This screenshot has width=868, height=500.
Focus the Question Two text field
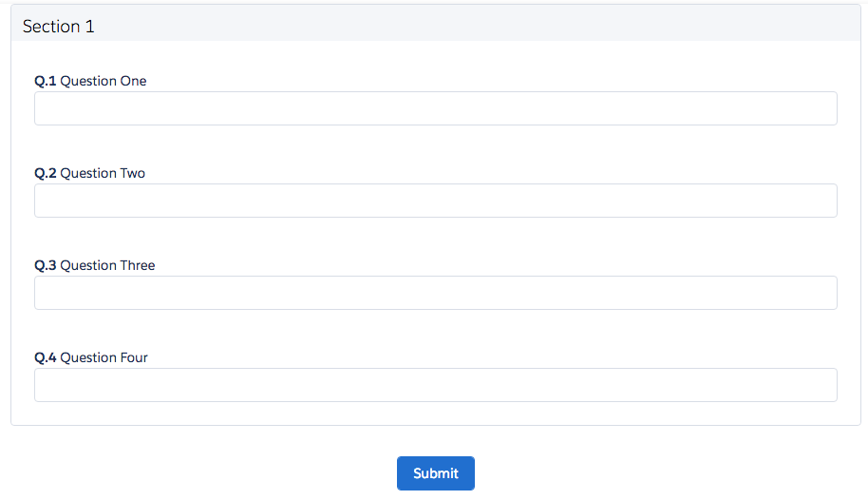pos(436,201)
